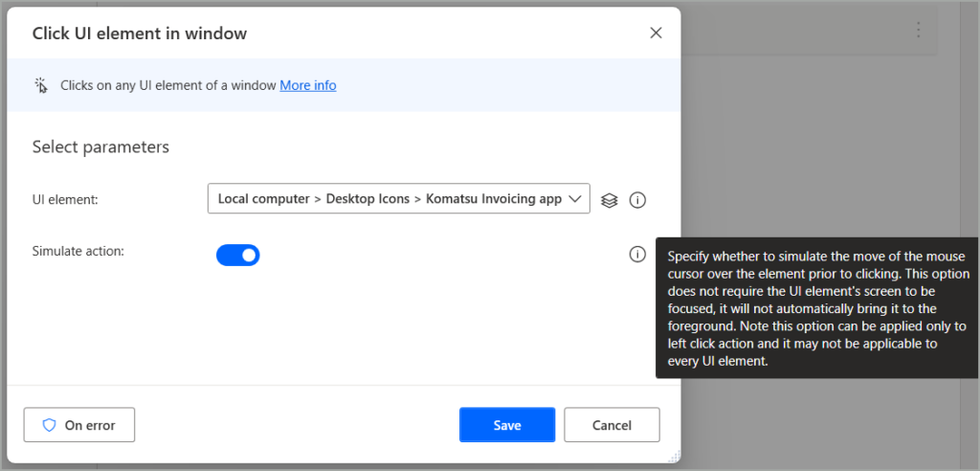Open the three-dot more options menu

pos(918,30)
